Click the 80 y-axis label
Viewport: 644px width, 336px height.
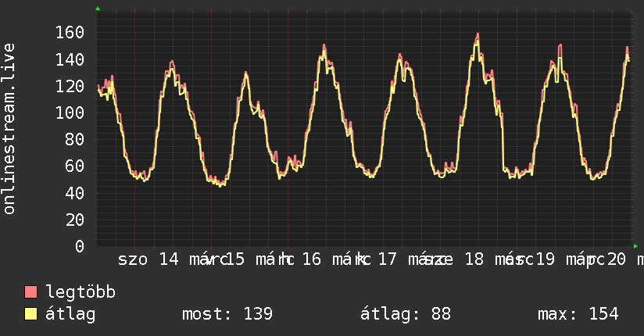(x=75, y=140)
